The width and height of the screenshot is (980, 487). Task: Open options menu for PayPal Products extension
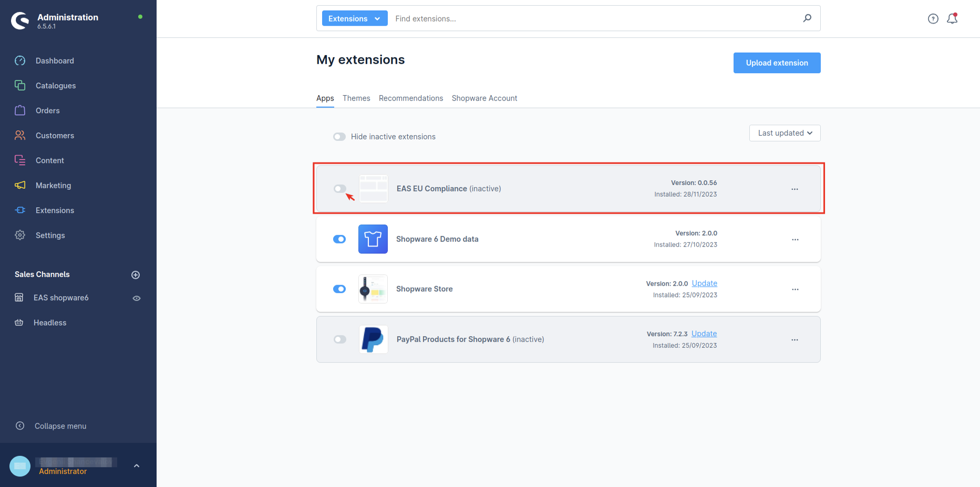795,340
